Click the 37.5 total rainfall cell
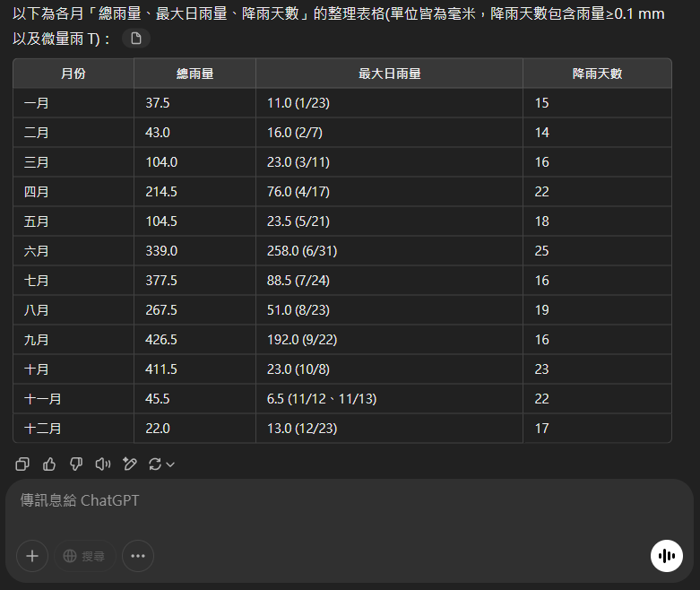The width and height of the screenshot is (700, 590). click(195, 103)
